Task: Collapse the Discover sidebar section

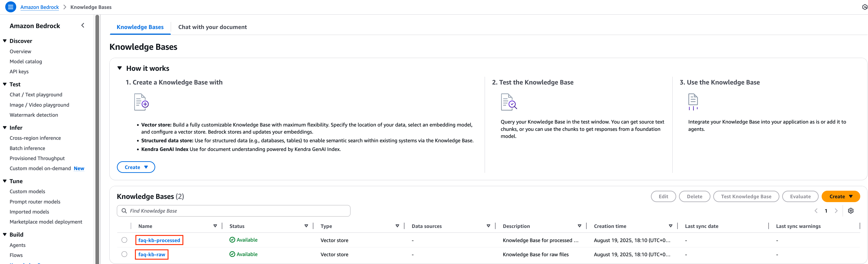Action: (x=5, y=41)
